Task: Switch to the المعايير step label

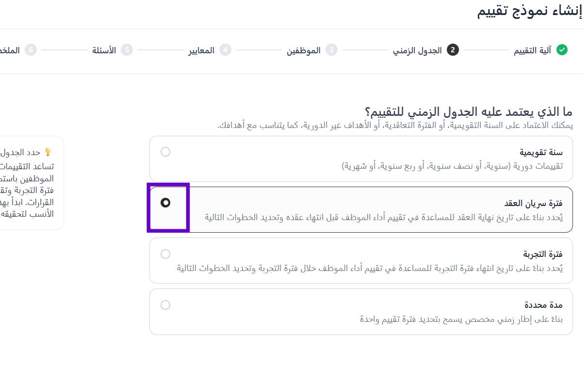Action: [x=201, y=50]
